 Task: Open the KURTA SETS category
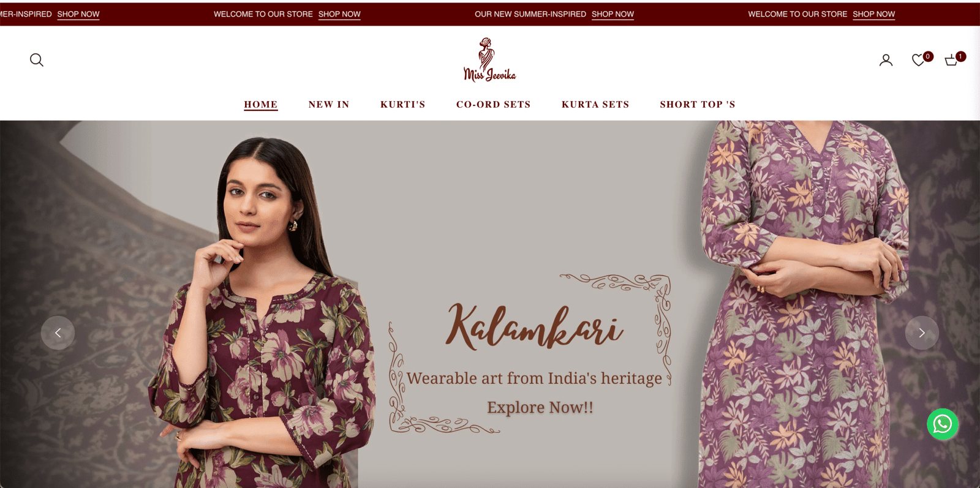coord(595,105)
